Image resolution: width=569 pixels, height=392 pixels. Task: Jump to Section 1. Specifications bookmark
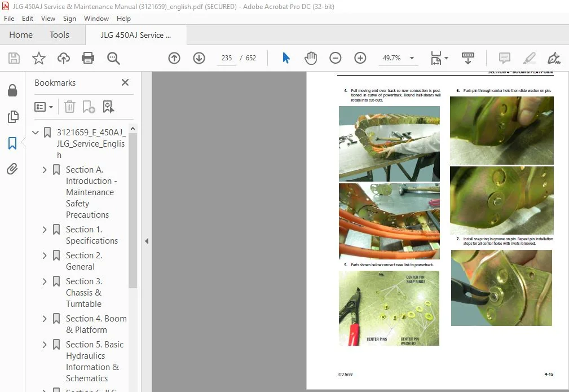point(92,235)
